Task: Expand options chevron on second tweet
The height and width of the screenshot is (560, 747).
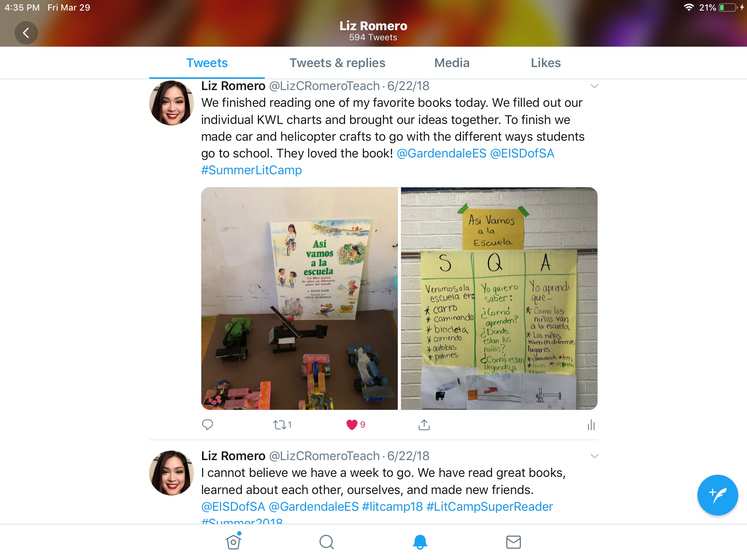Action: click(x=594, y=456)
